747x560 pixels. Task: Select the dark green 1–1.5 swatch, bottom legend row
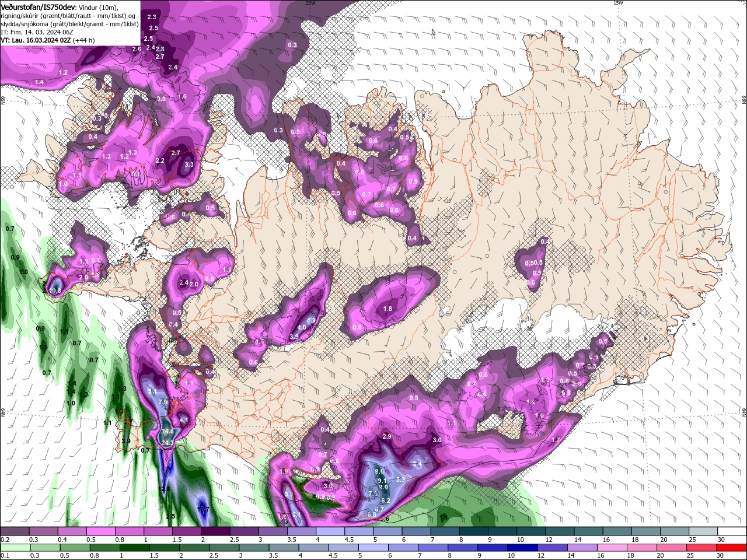[135, 548]
